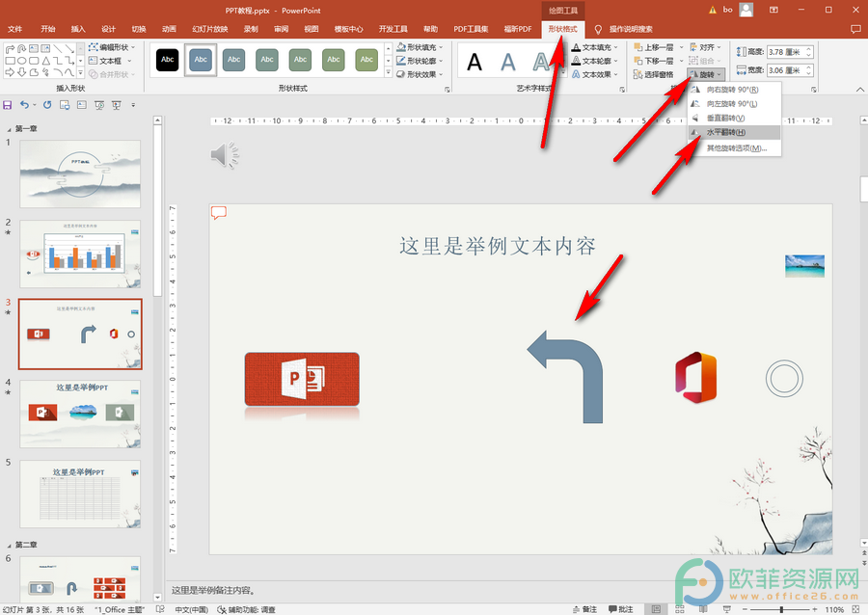Click the audio speaker icon on slide
The height and width of the screenshot is (615, 868).
point(225,155)
